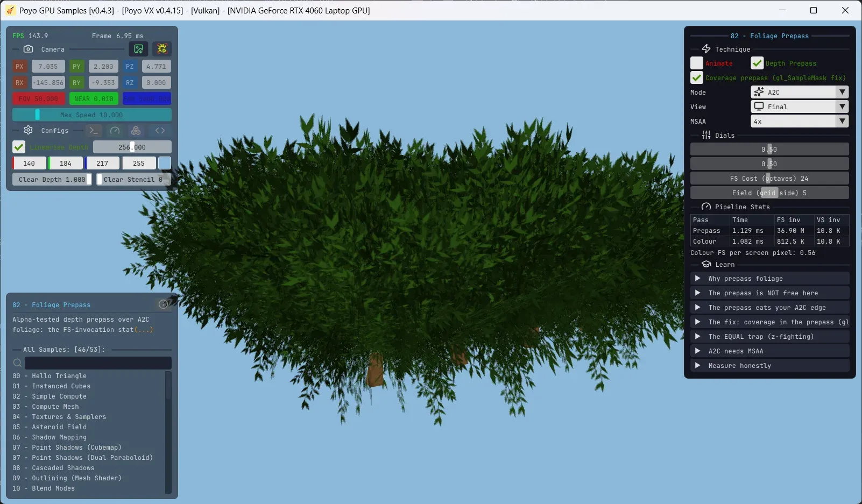Screen dimensions: 862x504
Task: Click the debug bug capture icon
Action: tap(162, 49)
